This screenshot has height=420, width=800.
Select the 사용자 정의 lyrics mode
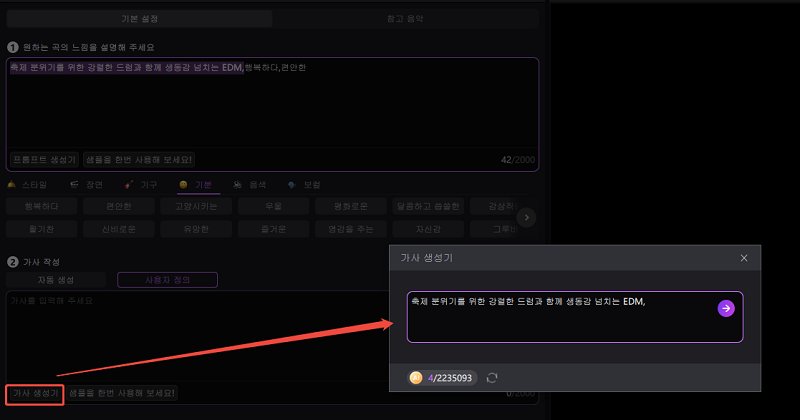167,280
